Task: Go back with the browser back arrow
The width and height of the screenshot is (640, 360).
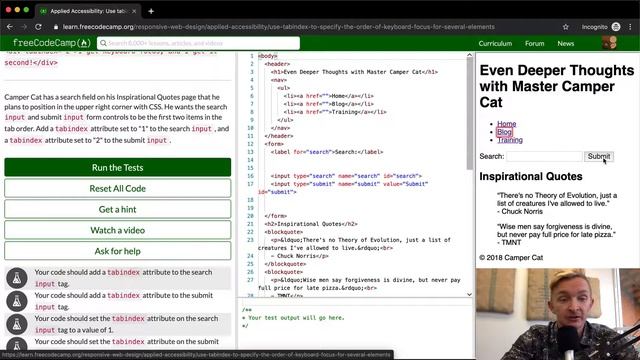Action: point(10,27)
